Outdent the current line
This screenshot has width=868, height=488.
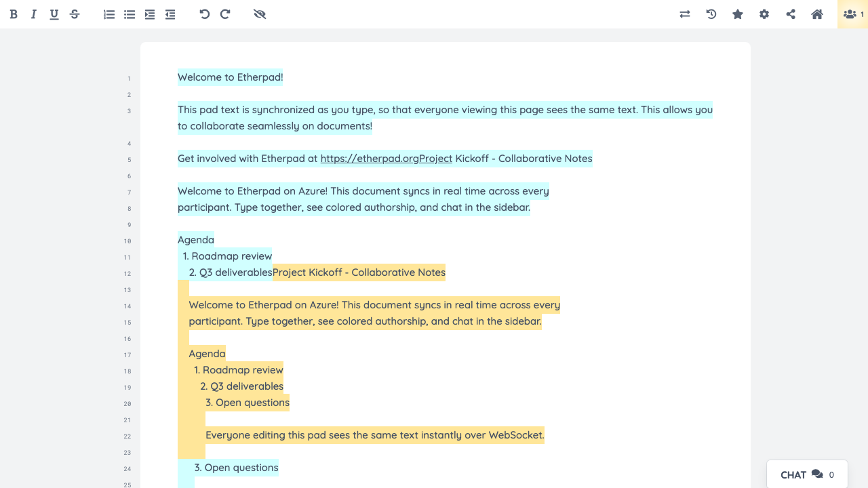[170, 14]
